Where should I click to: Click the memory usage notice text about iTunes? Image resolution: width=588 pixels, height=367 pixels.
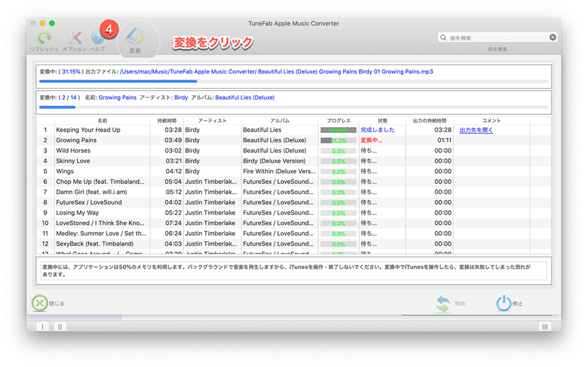coord(286,271)
